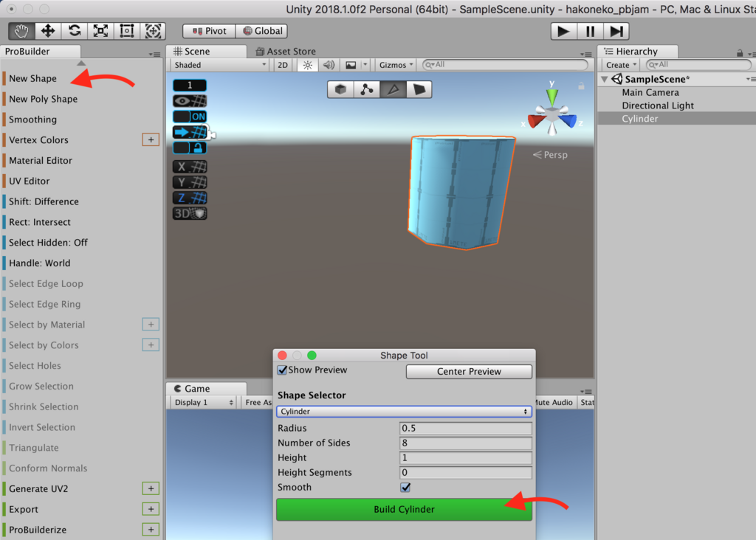This screenshot has width=756, height=540.
Task: Select ProBuilder Object selection mode
Action: point(340,89)
